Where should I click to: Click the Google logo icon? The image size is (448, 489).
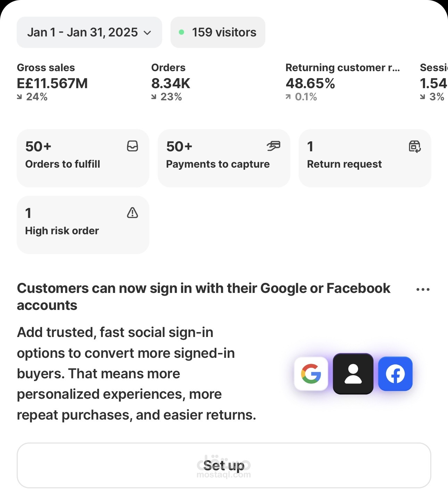311,374
